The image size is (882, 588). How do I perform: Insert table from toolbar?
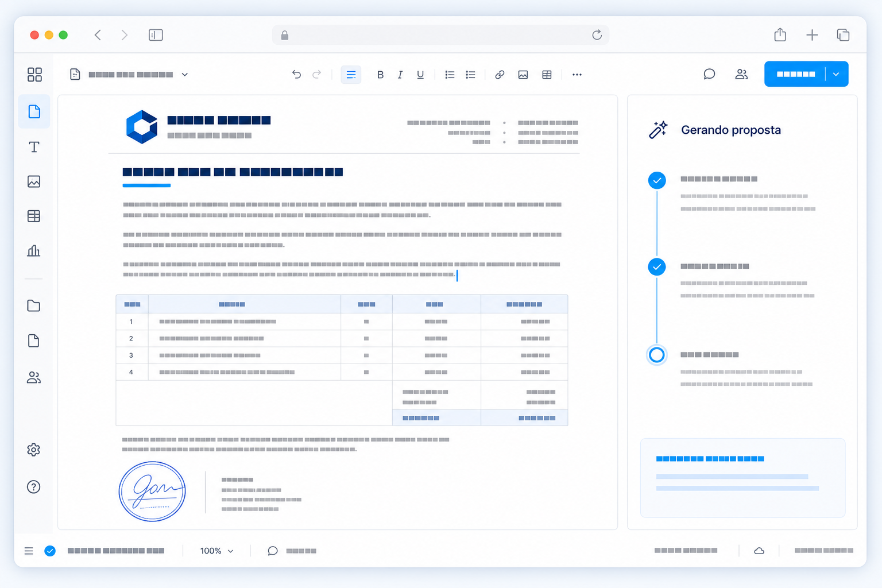coord(547,75)
